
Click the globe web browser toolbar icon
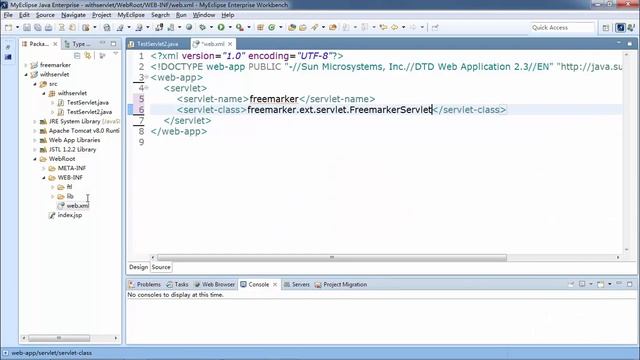click(189, 27)
